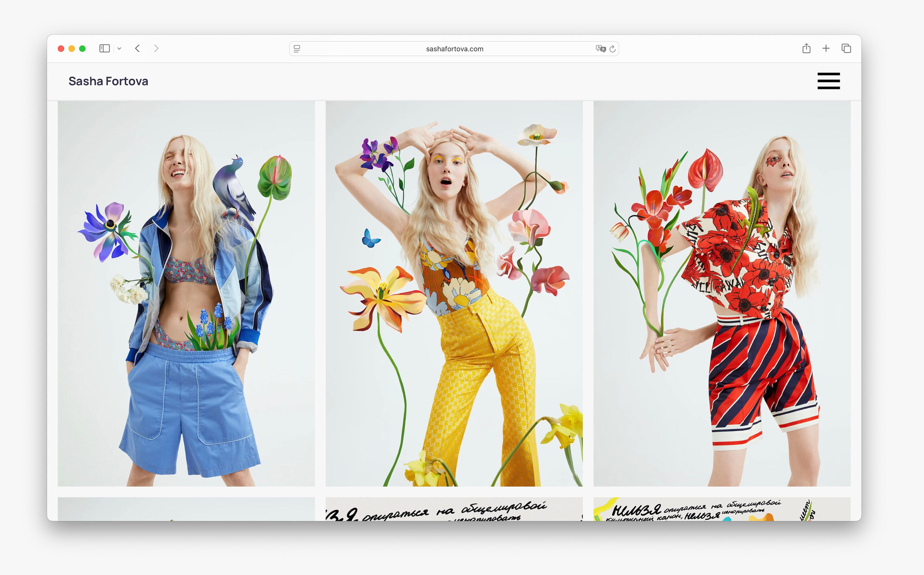Click the sashafortova.com address field
924x575 pixels.
pos(454,49)
